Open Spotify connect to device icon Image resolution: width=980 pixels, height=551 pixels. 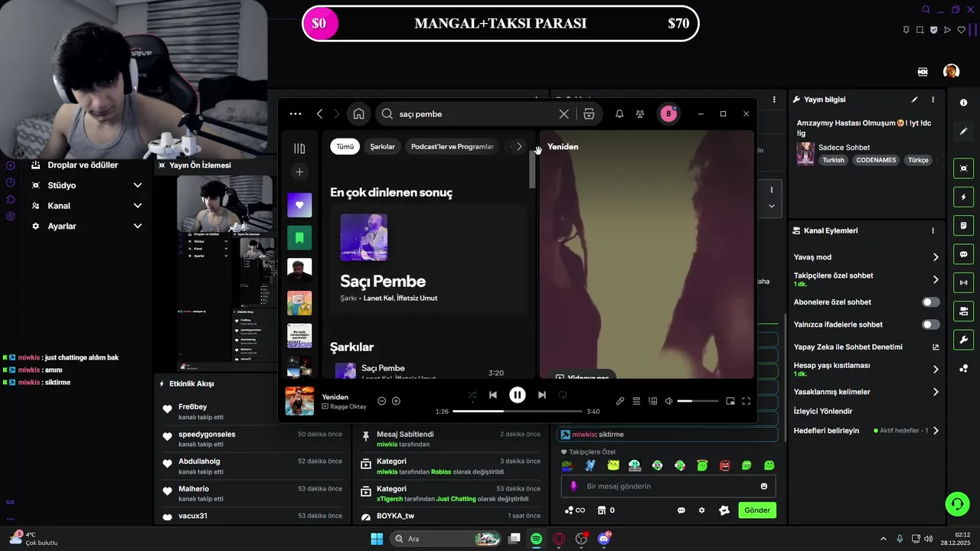coord(653,401)
